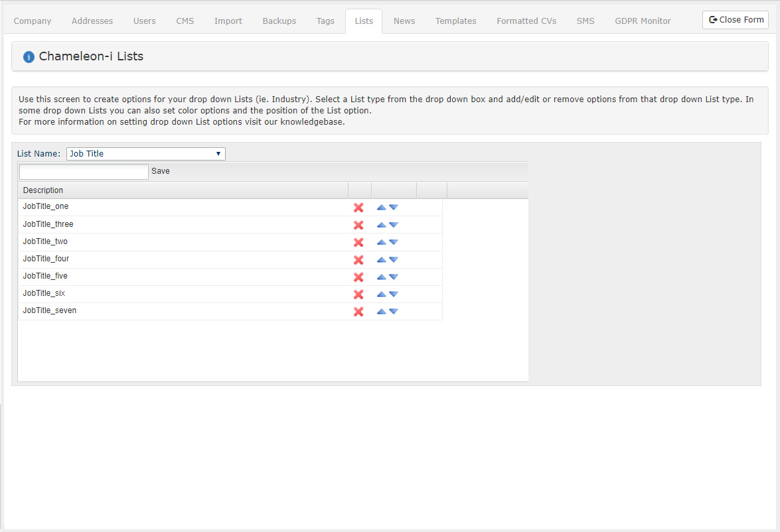Viewport: 780px width, 532px height.
Task: Click the info icon beside Chameleon-i Lists
Action: coord(29,56)
